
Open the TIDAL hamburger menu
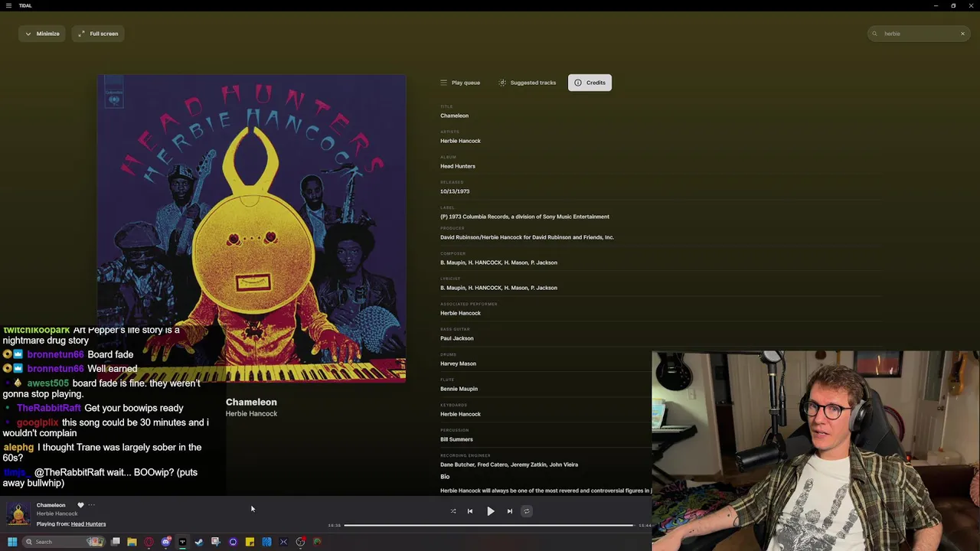coord(9,5)
